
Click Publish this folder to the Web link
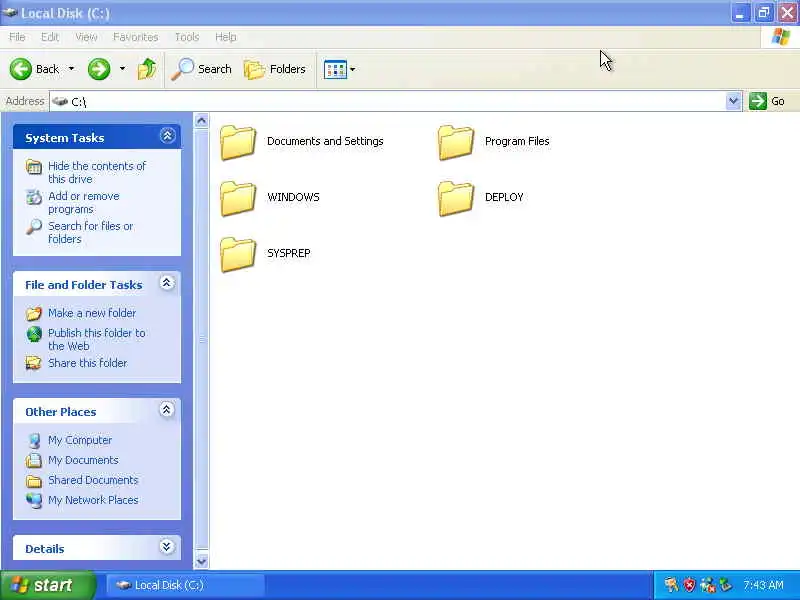(96, 339)
